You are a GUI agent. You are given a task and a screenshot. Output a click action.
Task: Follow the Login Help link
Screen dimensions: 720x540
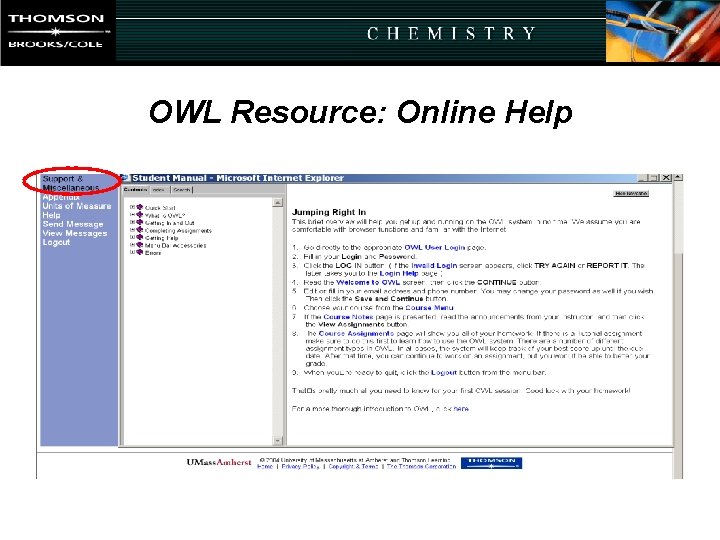[x=399, y=273]
